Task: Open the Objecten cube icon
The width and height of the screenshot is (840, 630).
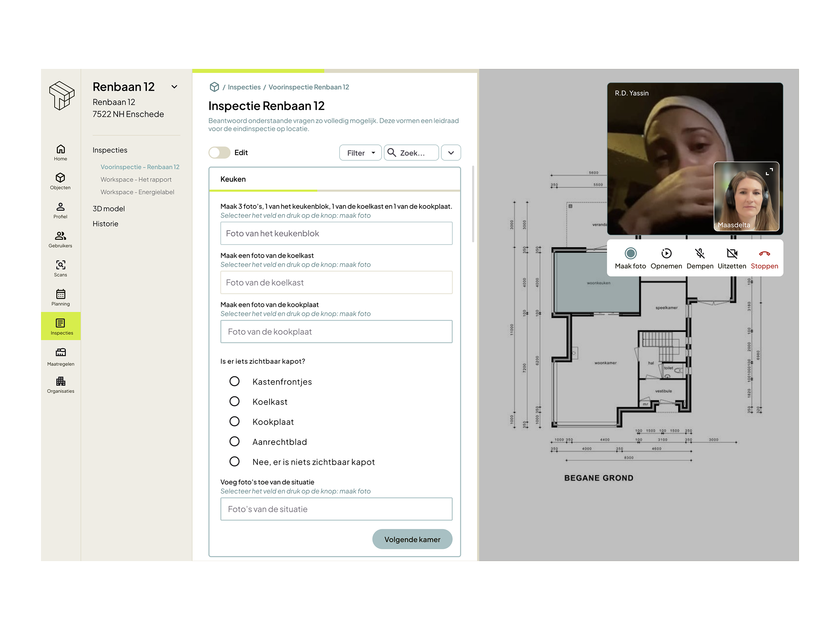Action: tap(61, 178)
